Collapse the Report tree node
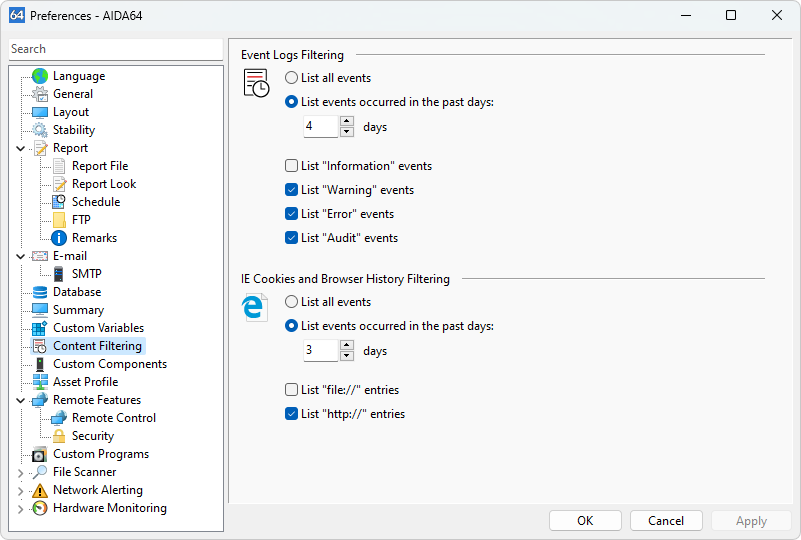 click(20, 148)
